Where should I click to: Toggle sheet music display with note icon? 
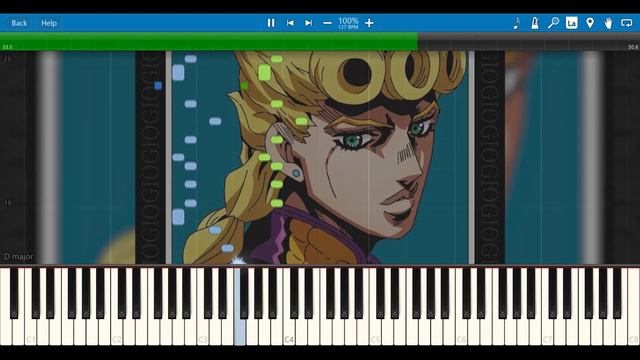coord(516,23)
